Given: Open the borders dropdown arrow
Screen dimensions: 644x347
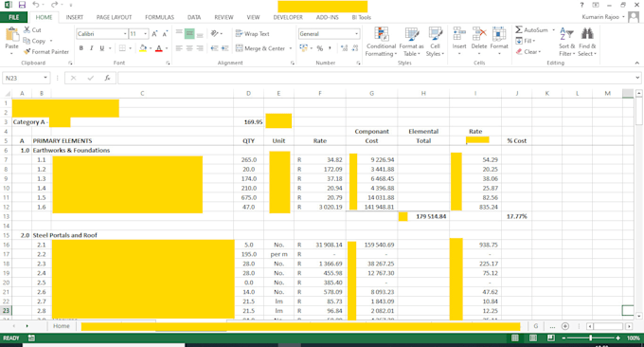Looking at the screenshot, I should point(130,48).
